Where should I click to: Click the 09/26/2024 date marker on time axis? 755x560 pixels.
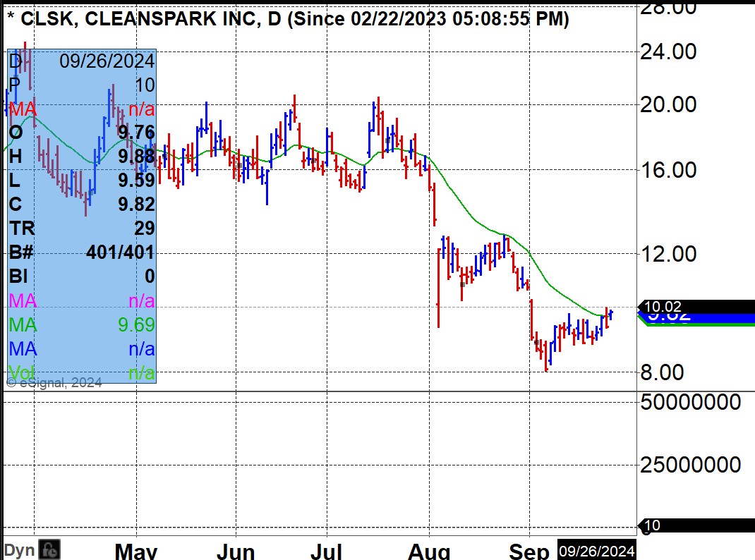pos(596,550)
